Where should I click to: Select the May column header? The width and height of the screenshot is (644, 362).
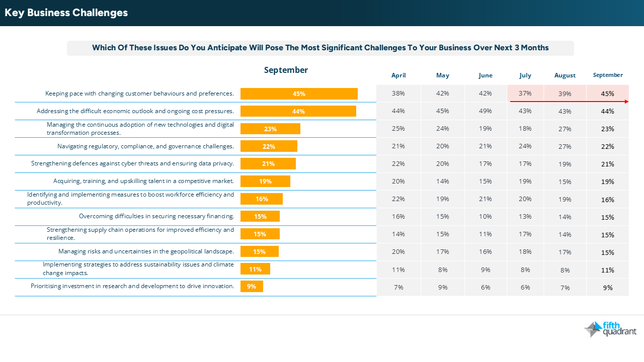tap(443, 75)
